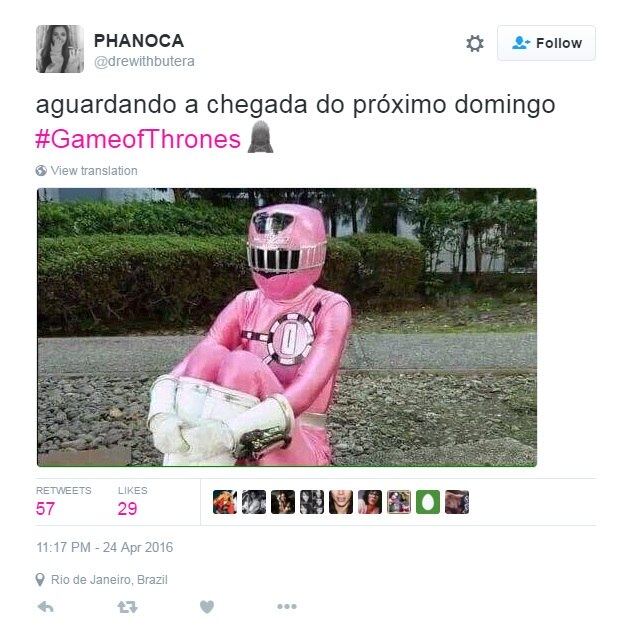This screenshot has width=622, height=640.
Task: Click the Follow button
Action: pos(546,43)
